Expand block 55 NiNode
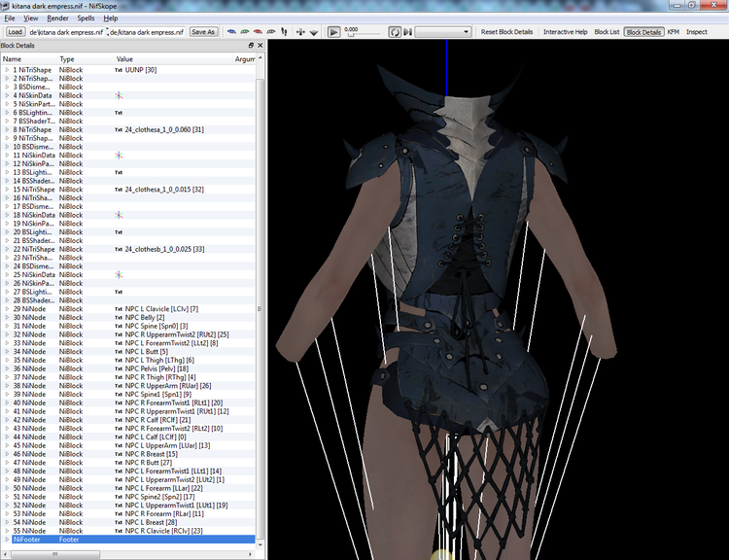 pos(7,531)
